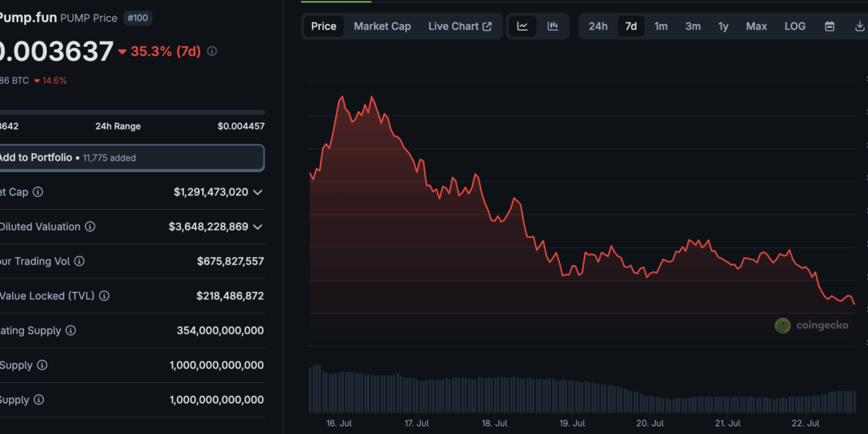
Task: Set chart range to Max
Action: click(x=756, y=26)
